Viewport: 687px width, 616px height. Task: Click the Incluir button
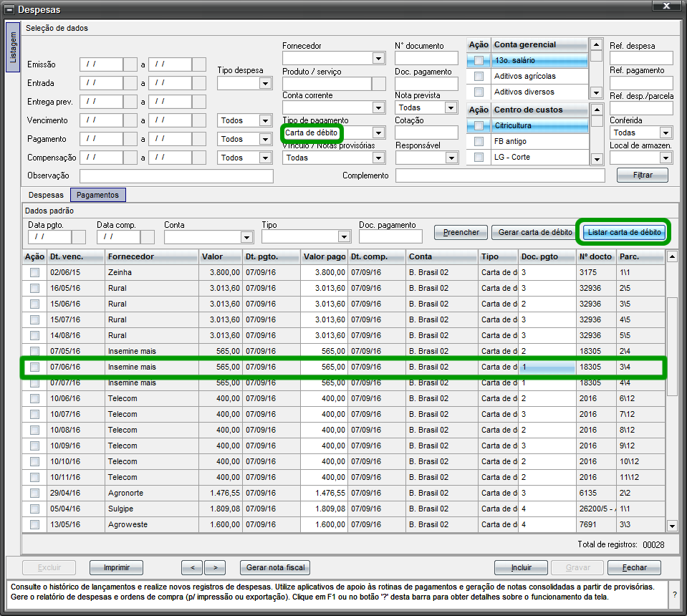(x=521, y=567)
